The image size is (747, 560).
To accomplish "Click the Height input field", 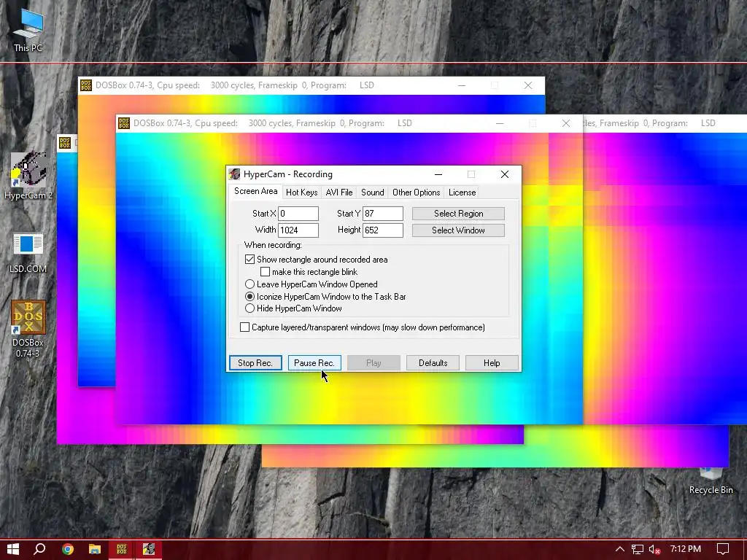I will (383, 230).
